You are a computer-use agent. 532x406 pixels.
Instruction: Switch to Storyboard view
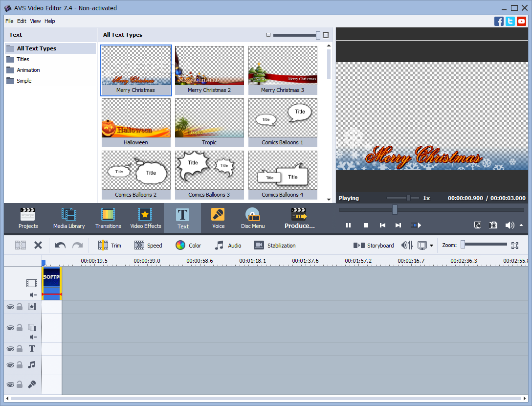click(x=374, y=245)
